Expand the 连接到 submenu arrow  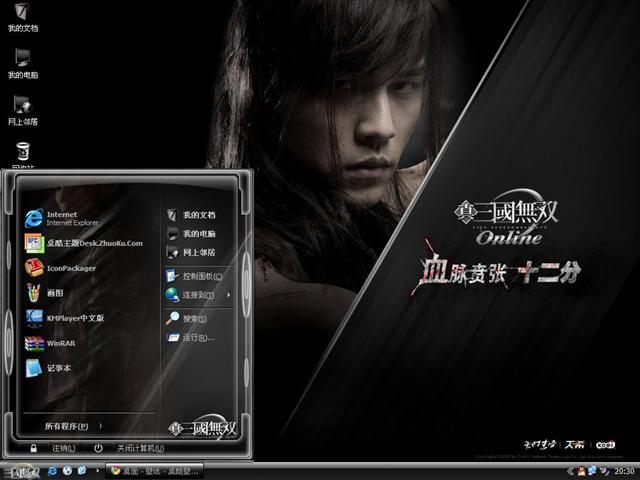[x=229, y=295]
